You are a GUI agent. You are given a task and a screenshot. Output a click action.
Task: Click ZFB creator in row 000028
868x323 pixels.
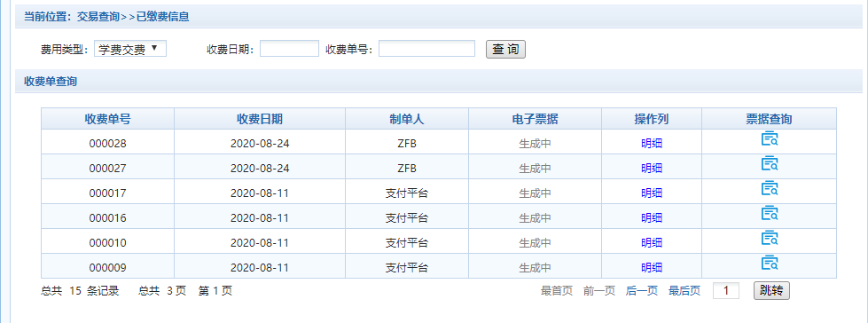[x=407, y=144]
